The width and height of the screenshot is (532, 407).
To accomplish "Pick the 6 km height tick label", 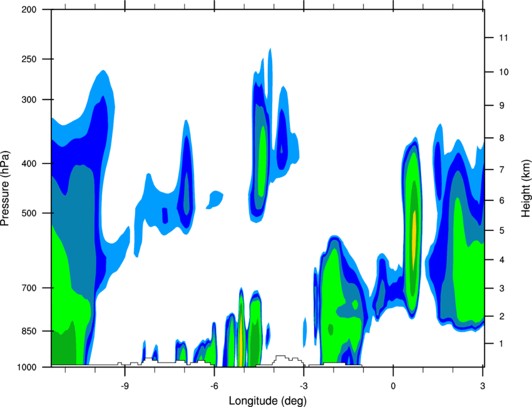I will pos(501,200).
